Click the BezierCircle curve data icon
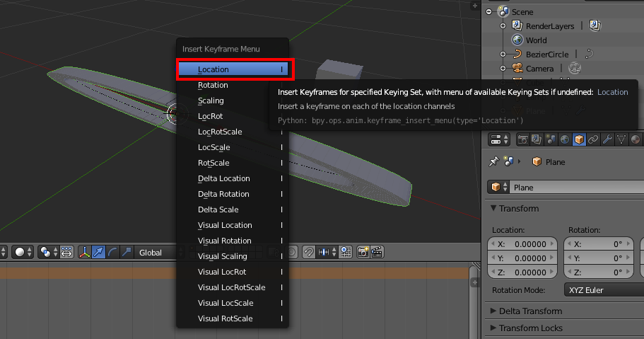This screenshot has width=644, height=339. [589, 54]
